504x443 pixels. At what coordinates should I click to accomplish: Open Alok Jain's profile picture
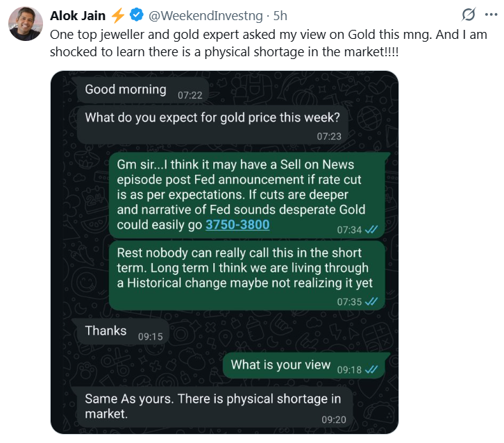pos(26,24)
